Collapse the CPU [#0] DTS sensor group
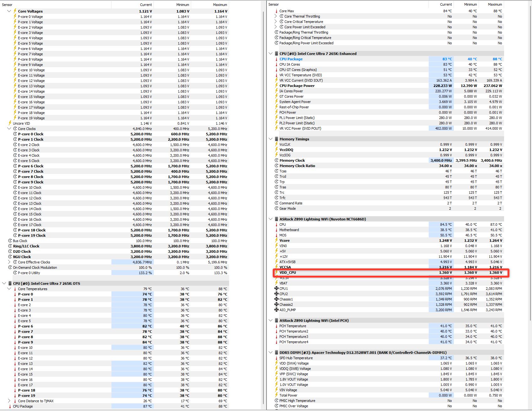 pyautogui.click(x=4, y=283)
